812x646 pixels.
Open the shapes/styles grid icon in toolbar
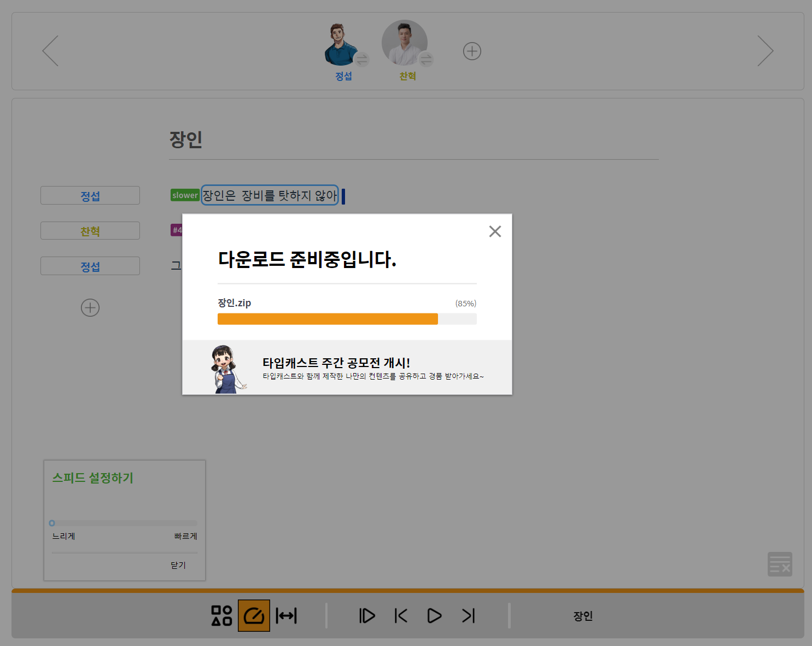click(221, 615)
